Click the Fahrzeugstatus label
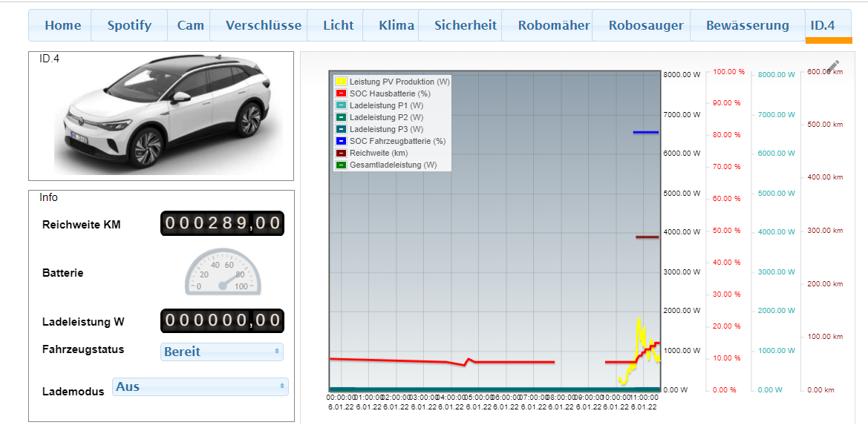Image resolution: width=868 pixels, height=428 pixels. [x=83, y=349]
